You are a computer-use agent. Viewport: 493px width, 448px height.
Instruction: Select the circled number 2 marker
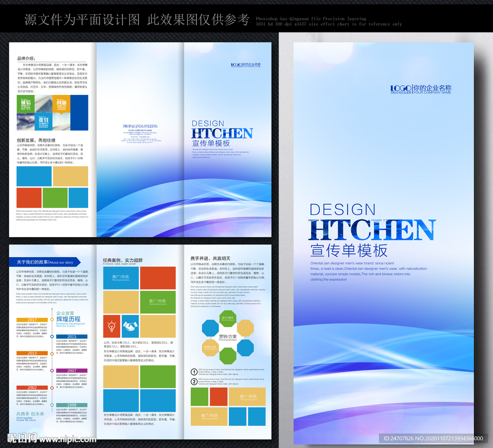[x=194, y=382]
